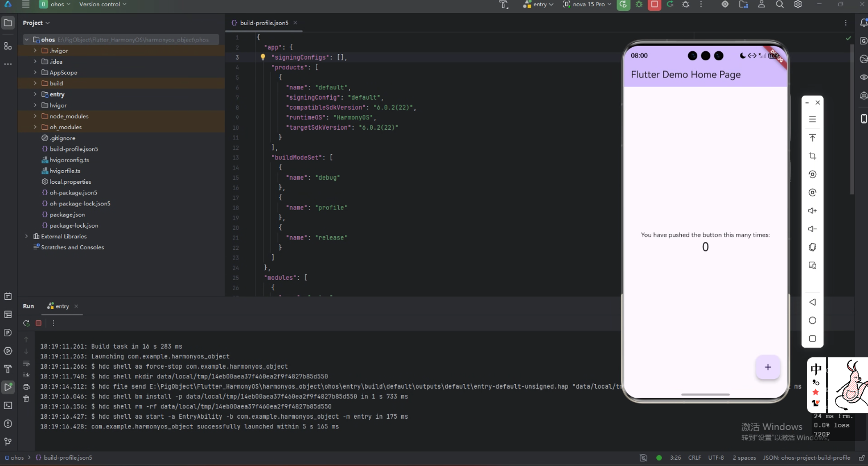
Task: Click the emulator Recents square button
Action: 812,339
